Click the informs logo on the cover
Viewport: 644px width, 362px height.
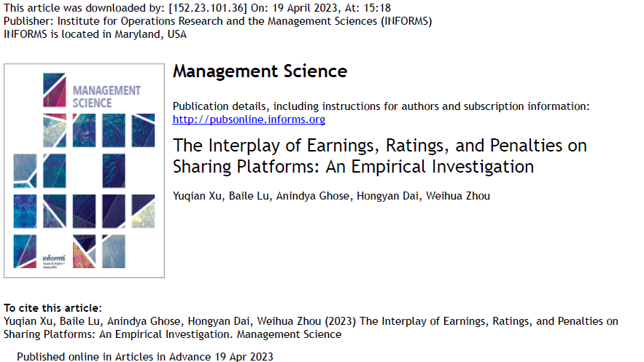click(55, 258)
